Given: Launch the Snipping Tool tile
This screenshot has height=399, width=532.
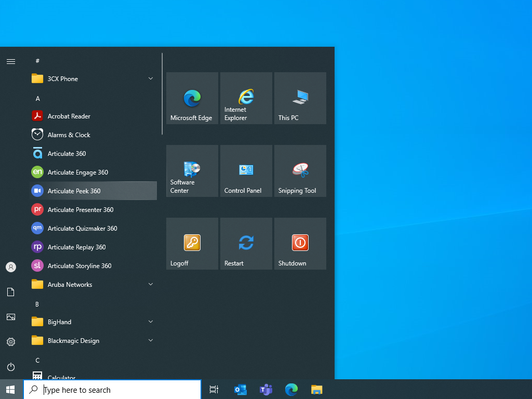Looking at the screenshot, I should pyautogui.click(x=300, y=171).
